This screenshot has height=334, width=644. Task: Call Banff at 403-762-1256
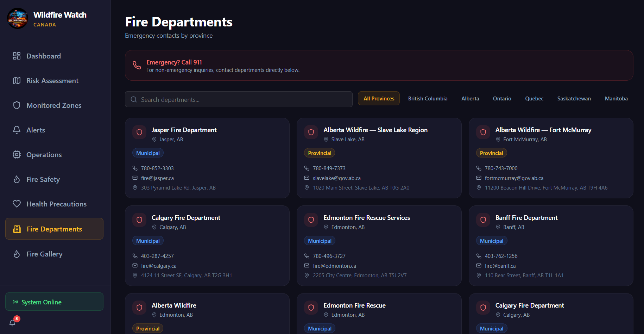(x=501, y=256)
